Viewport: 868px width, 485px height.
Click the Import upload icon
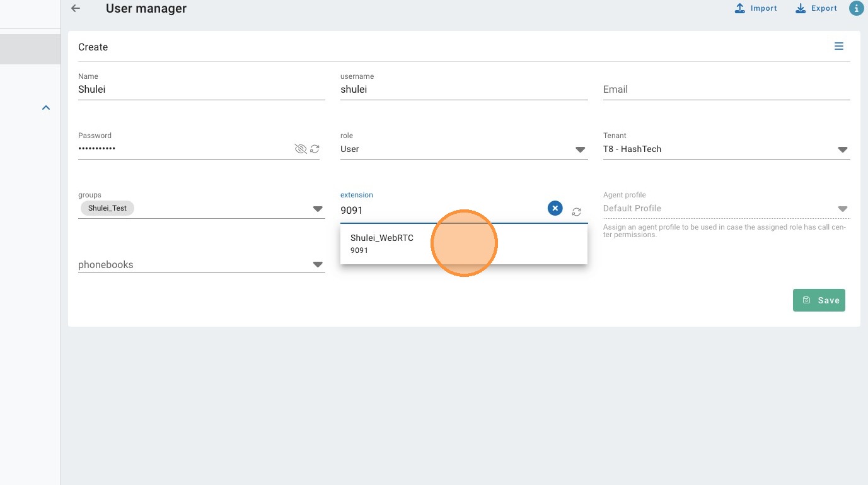[x=740, y=8]
